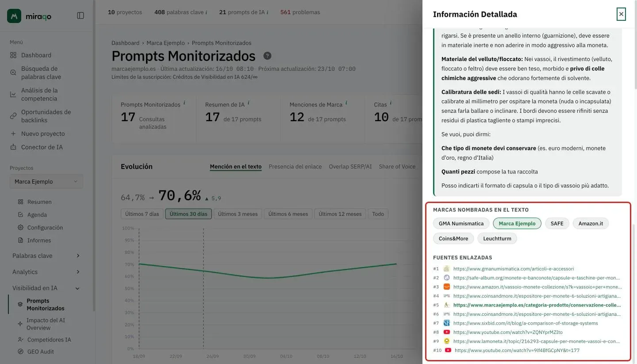
Task: Click the Coins&More brand chip
Action: pyautogui.click(x=453, y=238)
